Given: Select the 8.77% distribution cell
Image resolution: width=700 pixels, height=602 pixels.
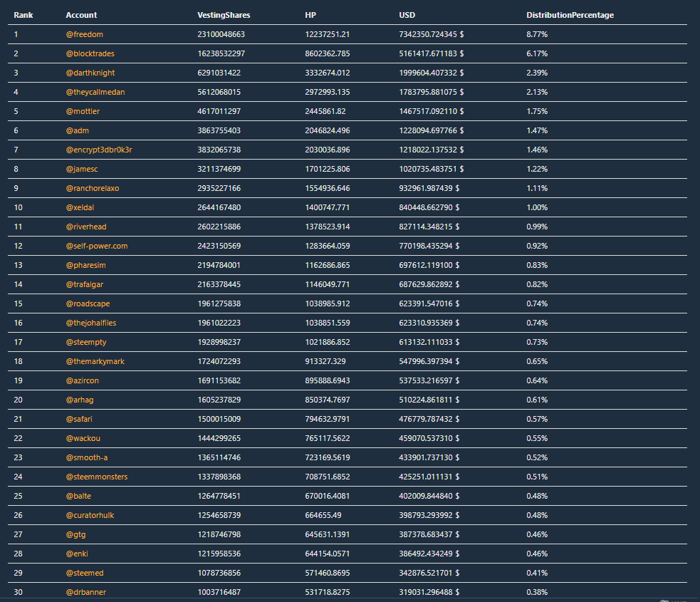Looking at the screenshot, I should 537,34.
